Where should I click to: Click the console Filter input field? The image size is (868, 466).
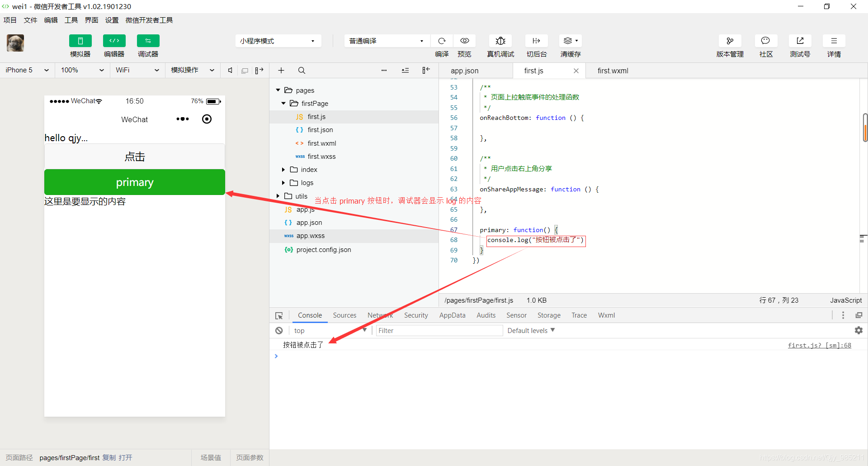[439, 331]
